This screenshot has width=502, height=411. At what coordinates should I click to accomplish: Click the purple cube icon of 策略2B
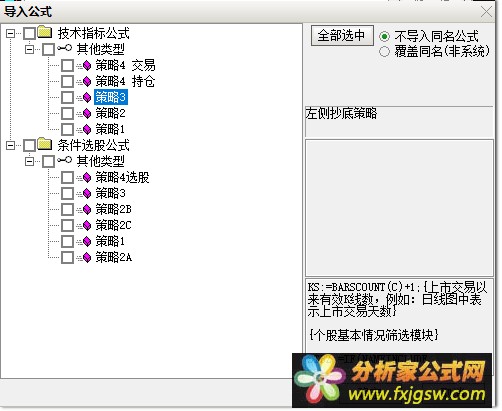87,209
